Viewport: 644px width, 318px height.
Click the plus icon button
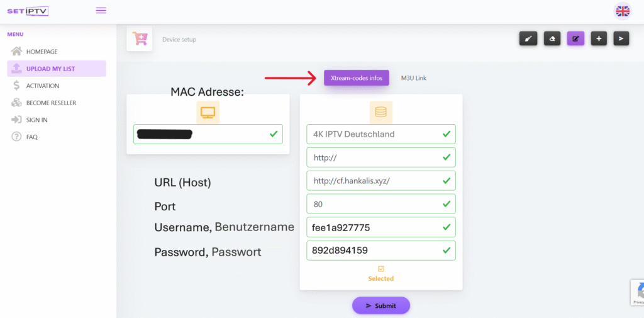click(599, 38)
